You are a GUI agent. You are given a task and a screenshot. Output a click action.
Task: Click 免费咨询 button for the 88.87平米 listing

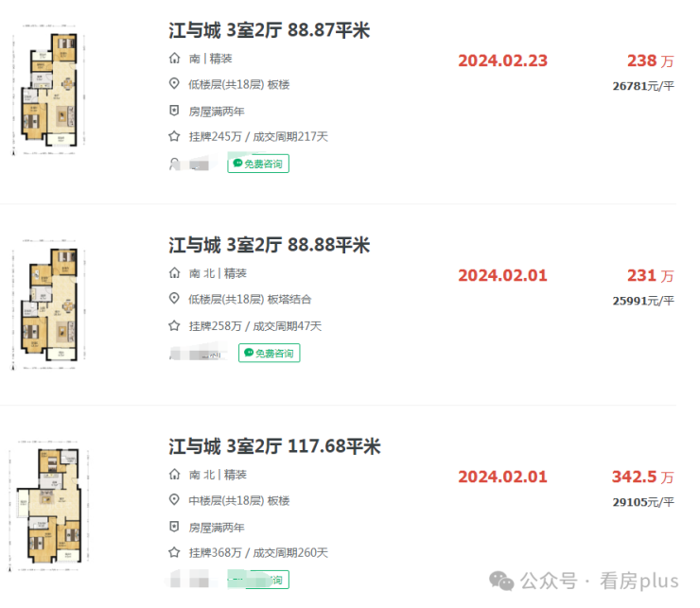click(x=258, y=164)
